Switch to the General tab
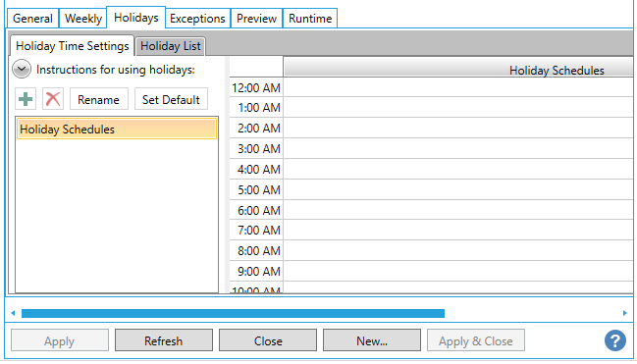The height and width of the screenshot is (364, 637). 32,19
